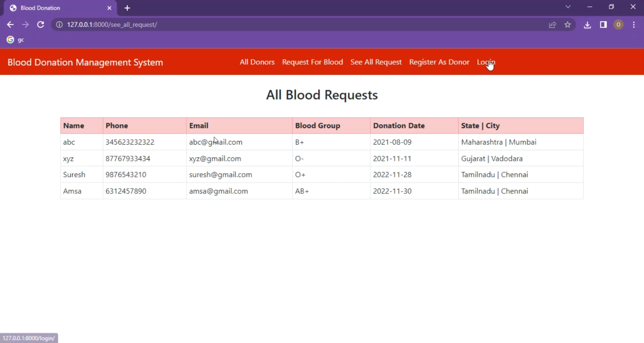
Task: Click the share page icon
Action: [x=553, y=25]
